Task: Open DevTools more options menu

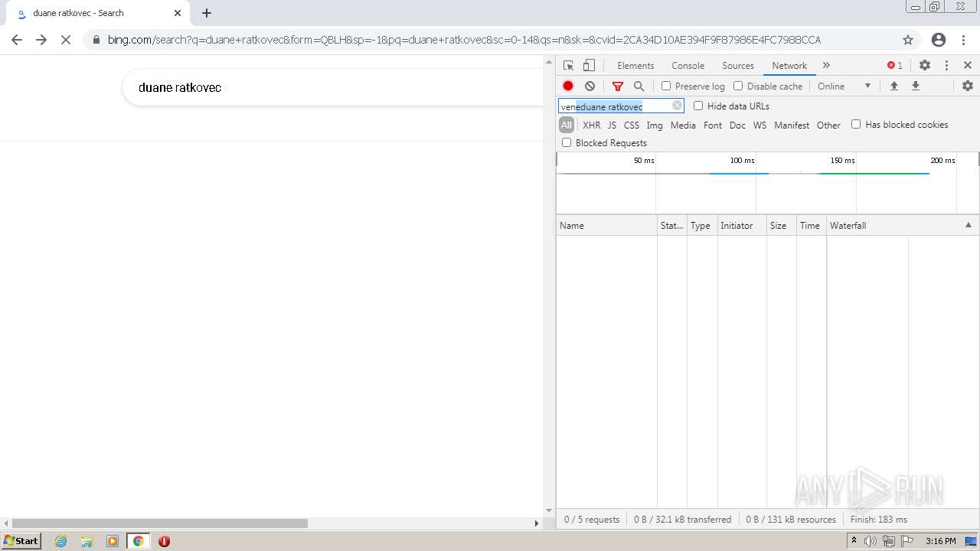Action: [x=946, y=66]
